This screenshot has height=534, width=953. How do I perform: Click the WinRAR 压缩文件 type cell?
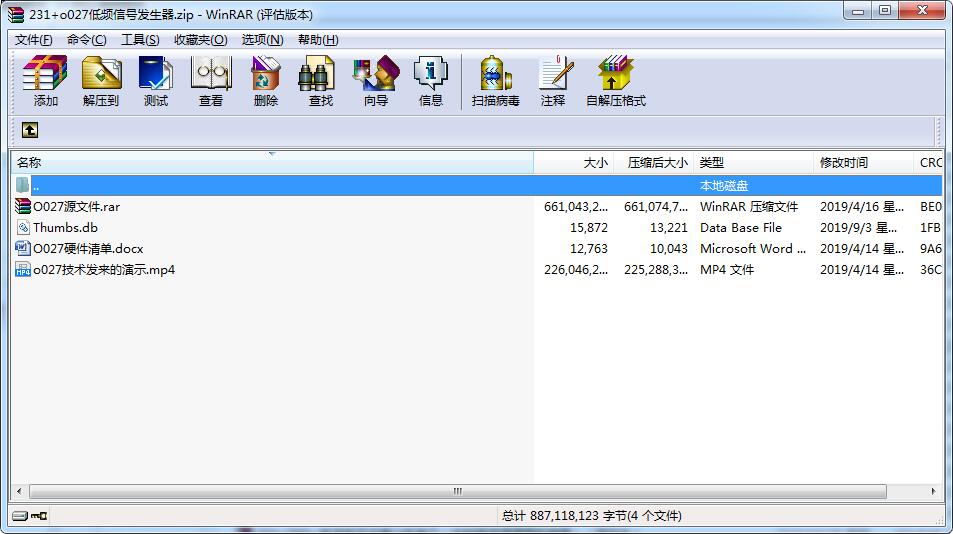click(x=749, y=207)
